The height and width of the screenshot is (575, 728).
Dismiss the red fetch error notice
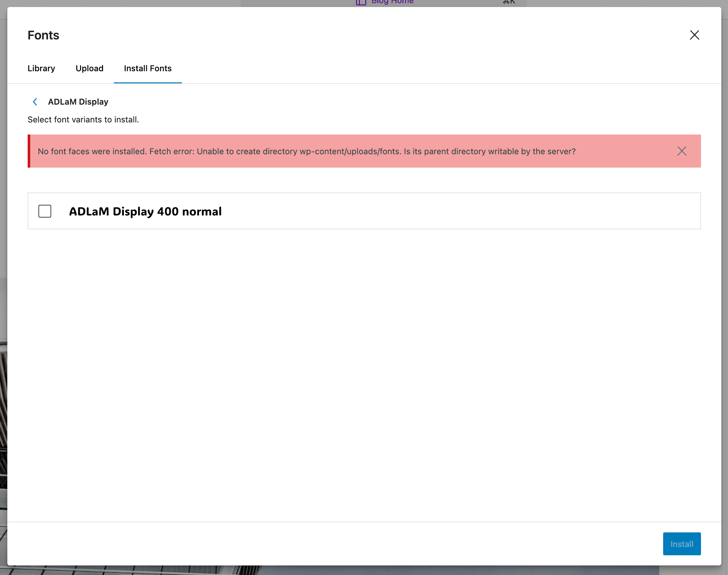click(682, 151)
